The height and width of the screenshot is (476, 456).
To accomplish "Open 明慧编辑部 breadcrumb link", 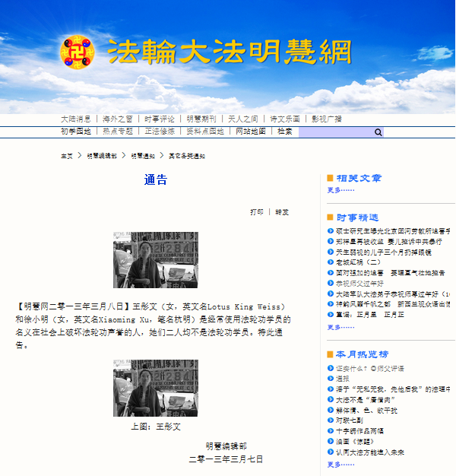I will click(102, 156).
